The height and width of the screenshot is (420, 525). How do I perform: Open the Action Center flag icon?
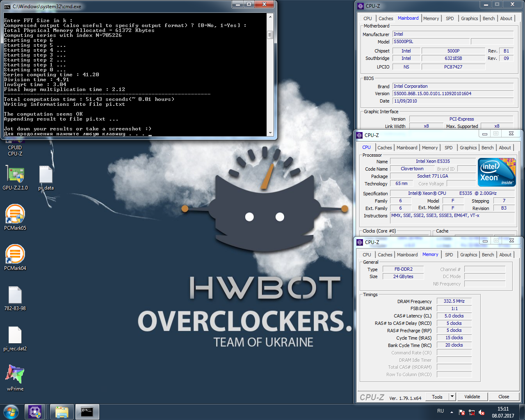point(462,412)
